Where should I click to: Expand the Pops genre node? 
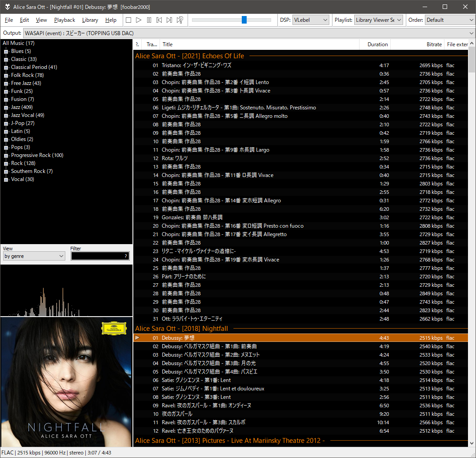click(6, 148)
